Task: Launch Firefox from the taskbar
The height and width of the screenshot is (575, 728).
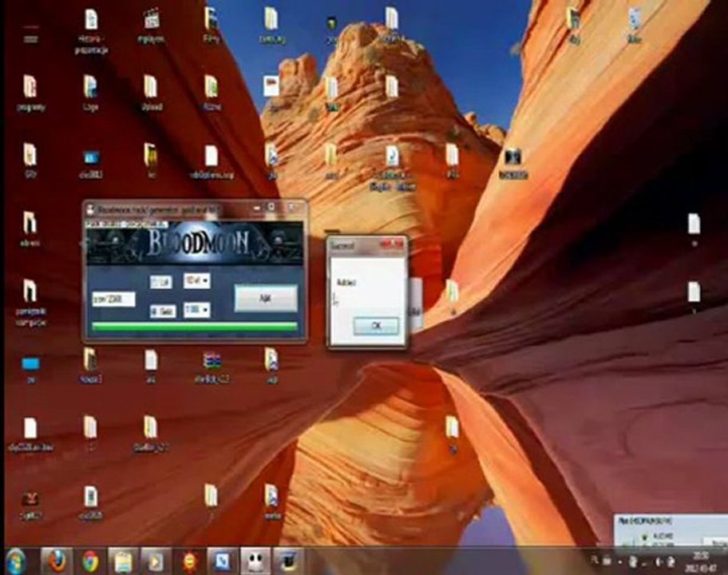Action: pyautogui.click(x=57, y=561)
